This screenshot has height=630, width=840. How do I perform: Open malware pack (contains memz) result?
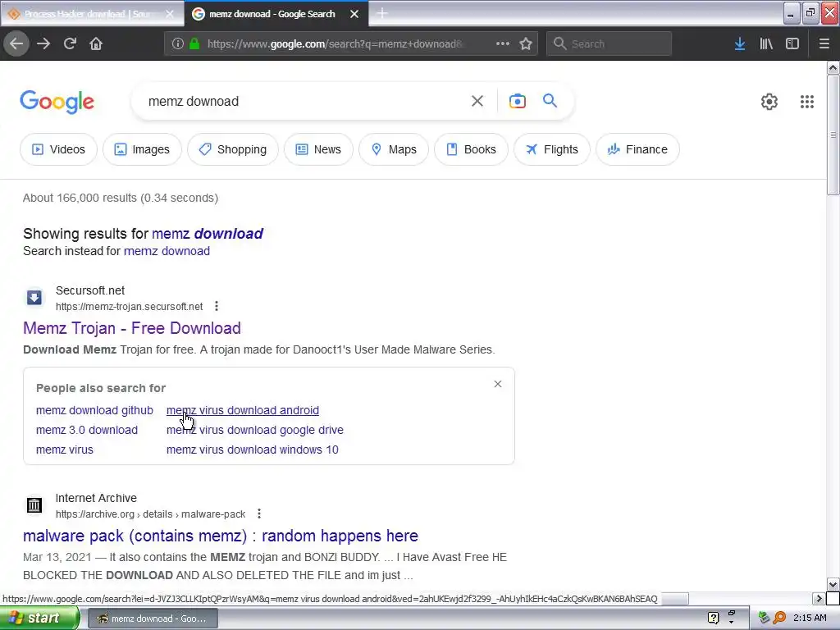tap(221, 536)
